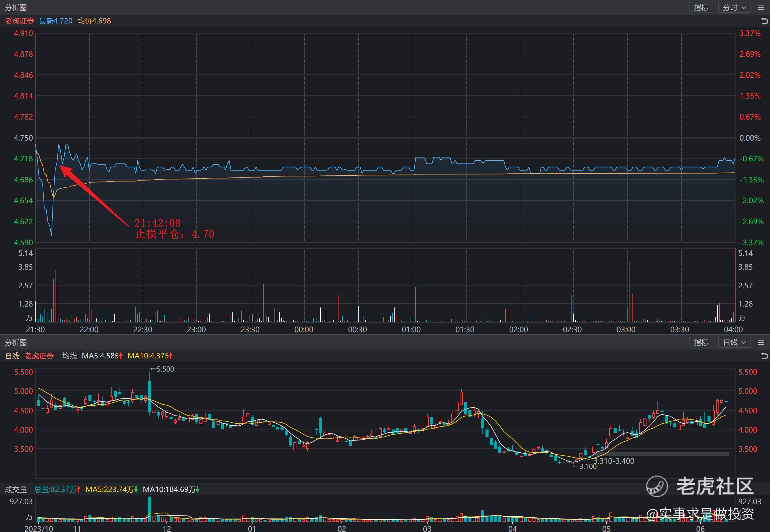Screen dimensions: 770x532
Task: Open the 指标 button in the lower panel
Action: pos(701,342)
